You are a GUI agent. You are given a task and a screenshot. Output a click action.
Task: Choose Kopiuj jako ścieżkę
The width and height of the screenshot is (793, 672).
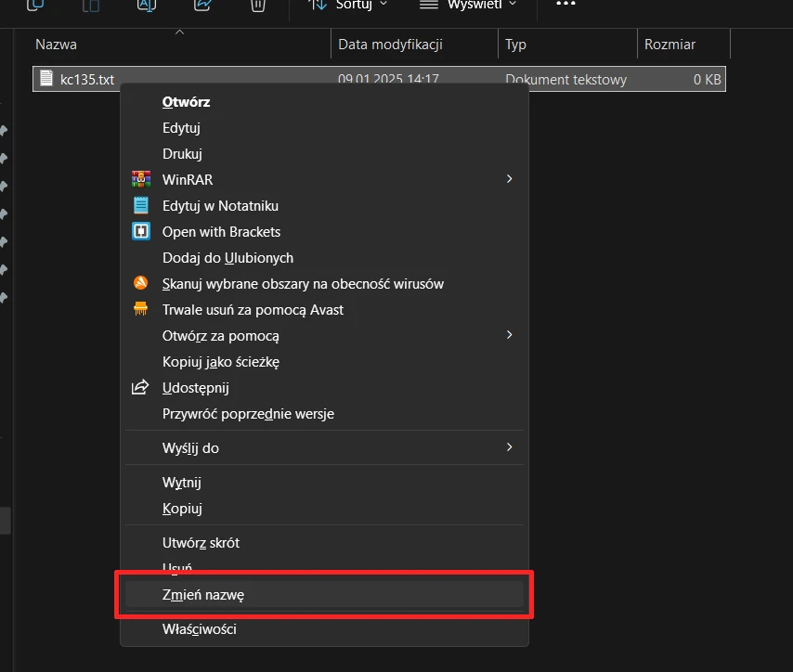[324, 362]
